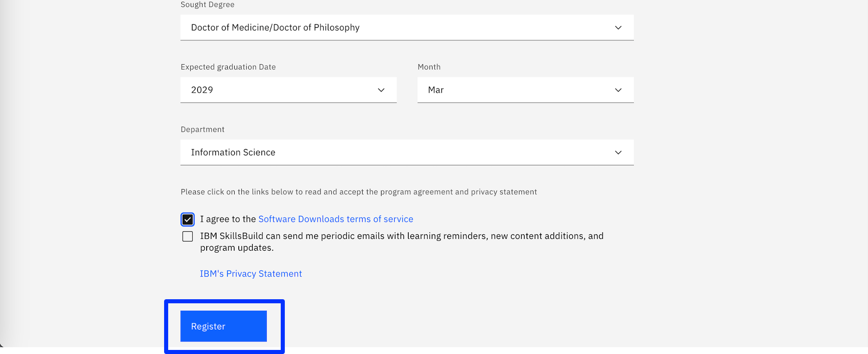Click the Month field chevron arrow
The height and width of the screenshot is (354, 868).
click(x=618, y=90)
